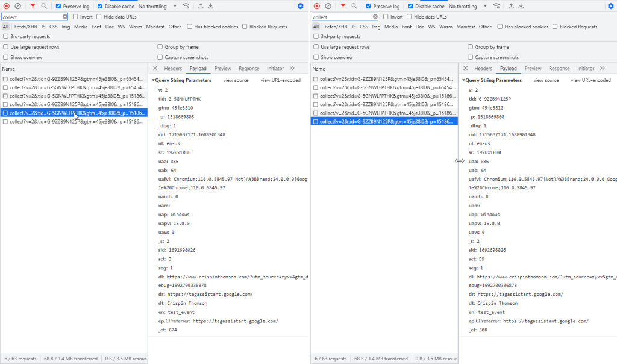
Task: Open the Response tab
Action: click(249, 68)
